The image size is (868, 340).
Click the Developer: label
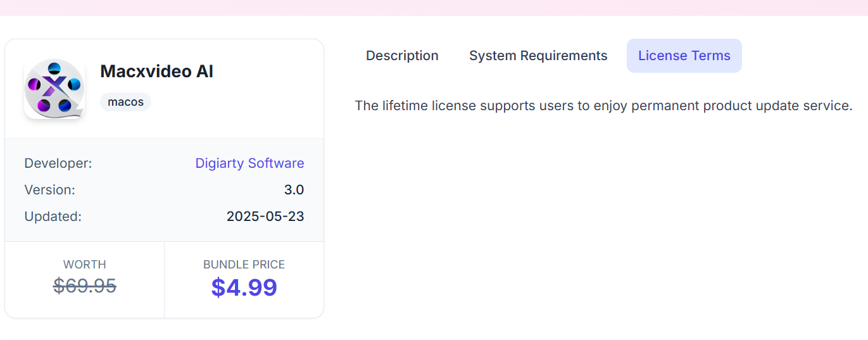(58, 163)
